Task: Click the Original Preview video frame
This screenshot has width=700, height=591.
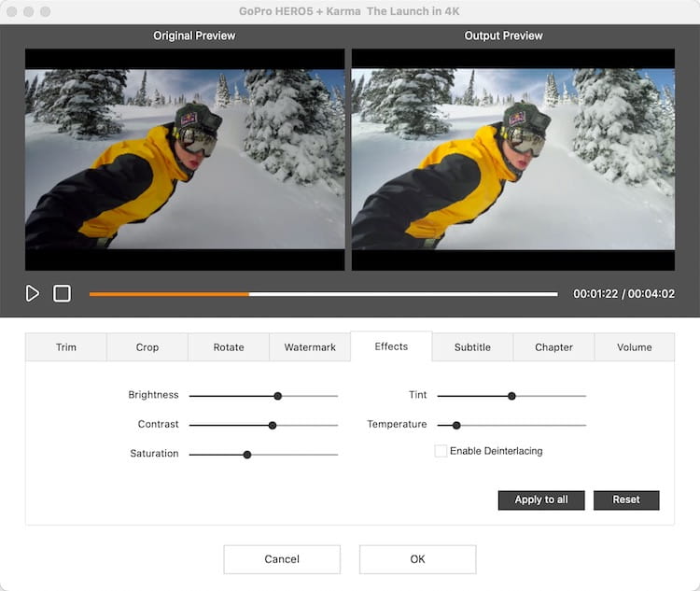Action: tap(185, 160)
